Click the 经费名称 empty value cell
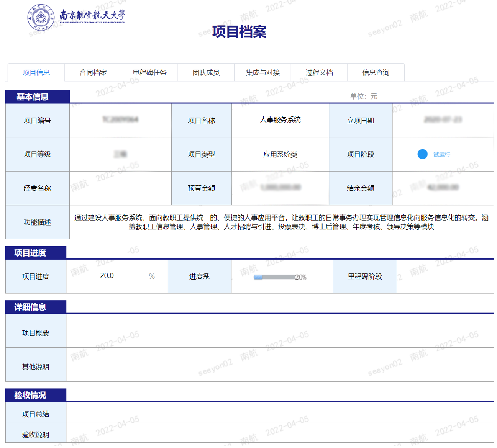497x448 pixels. [120, 188]
